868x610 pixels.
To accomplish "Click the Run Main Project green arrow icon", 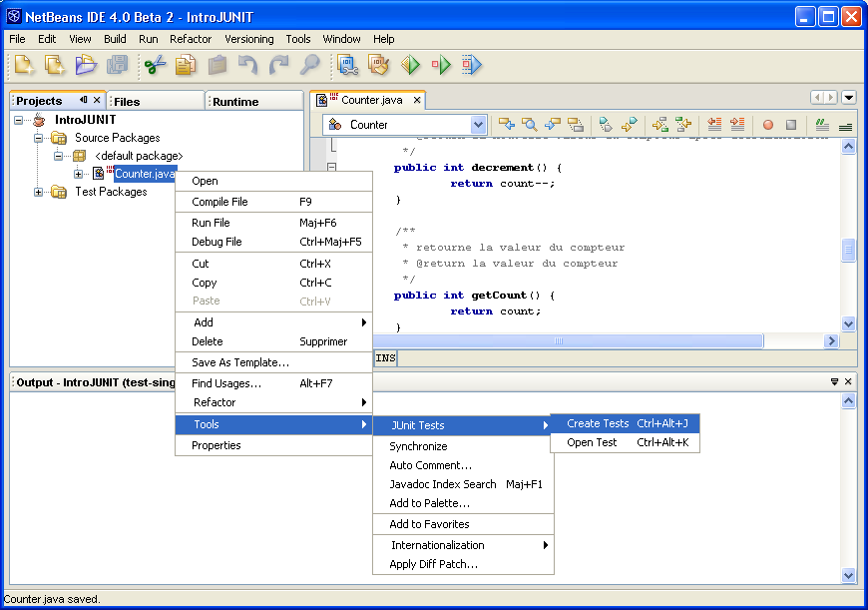I will (410, 65).
